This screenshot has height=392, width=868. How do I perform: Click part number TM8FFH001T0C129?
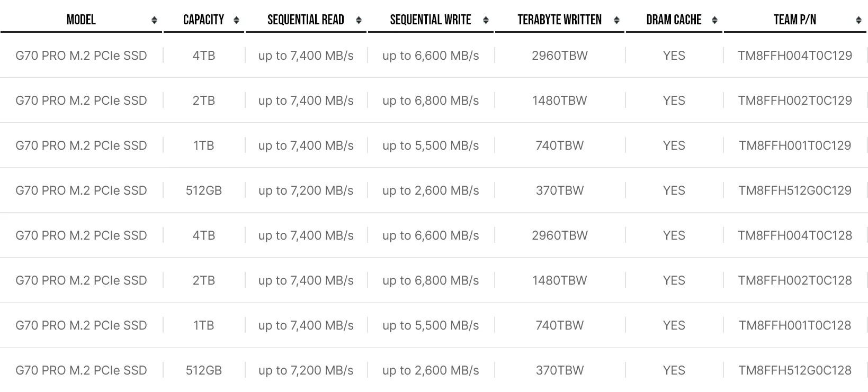(795, 145)
